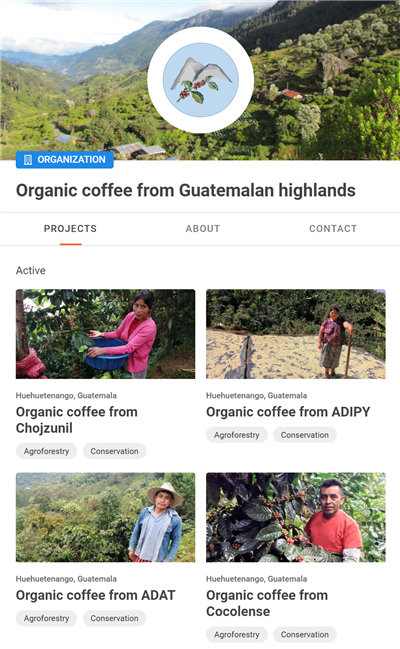Open the ADAT project photo
The height and width of the screenshot is (649, 400).
point(106,517)
